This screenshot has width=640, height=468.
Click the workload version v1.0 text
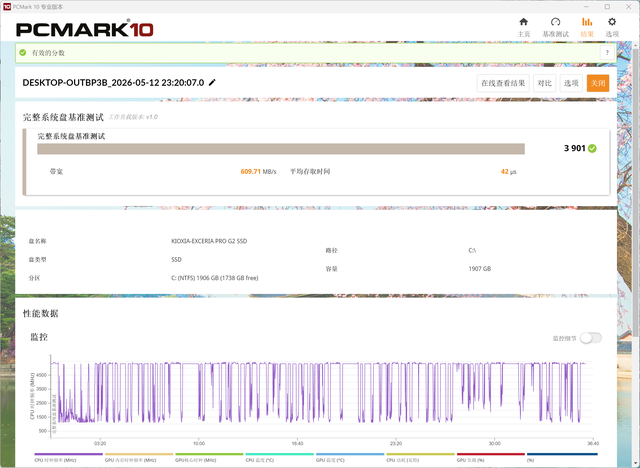[133, 117]
